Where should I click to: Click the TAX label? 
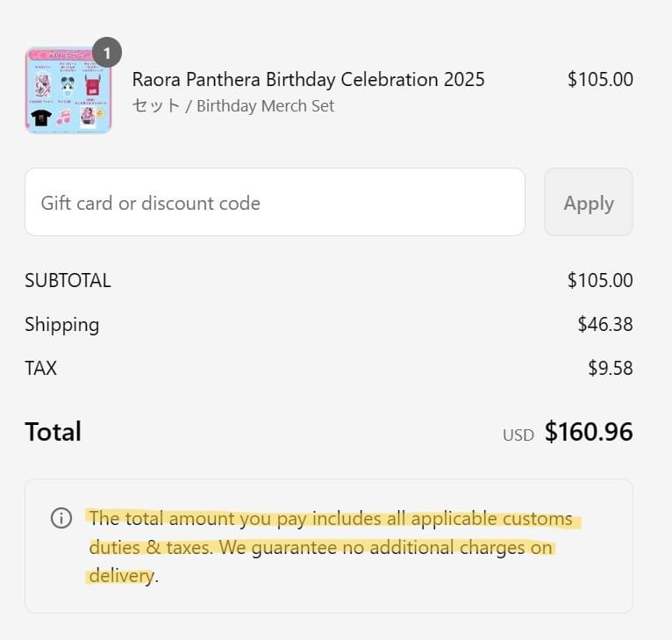tap(40, 368)
